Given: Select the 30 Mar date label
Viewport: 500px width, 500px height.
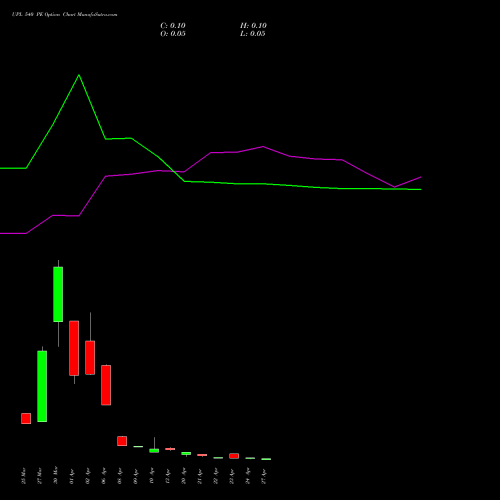Looking at the screenshot, I should (55, 475).
